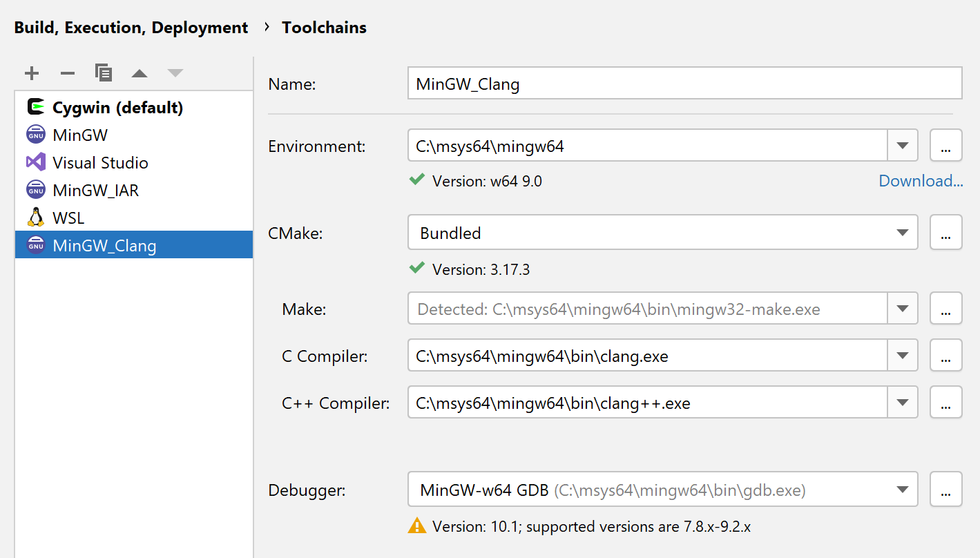The width and height of the screenshot is (980, 558).
Task: Click Build, Execution, Deployment breadcrumb
Action: click(x=131, y=28)
